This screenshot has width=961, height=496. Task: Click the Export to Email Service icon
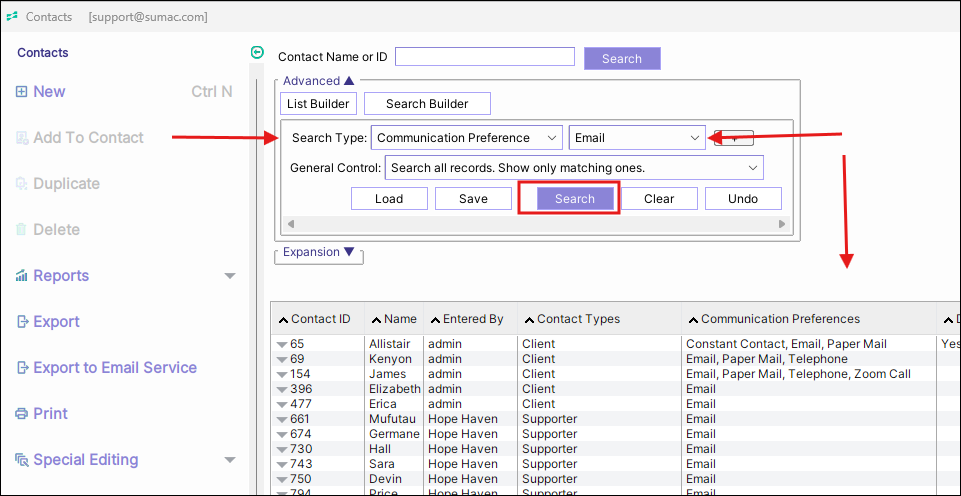(22, 368)
